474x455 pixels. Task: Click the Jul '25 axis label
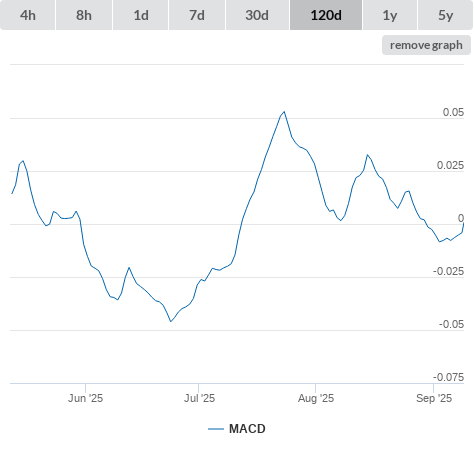[199, 398]
